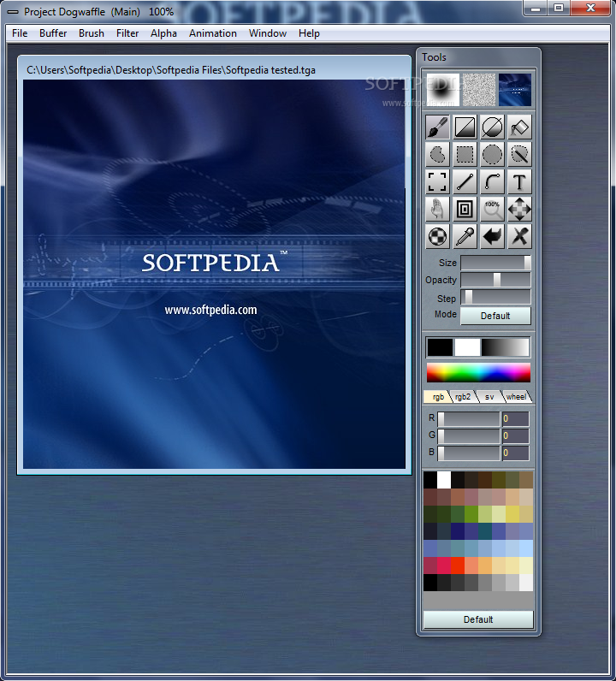
Task: Click the Default button below the palette
Action: pyautogui.click(x=478, y=619)
